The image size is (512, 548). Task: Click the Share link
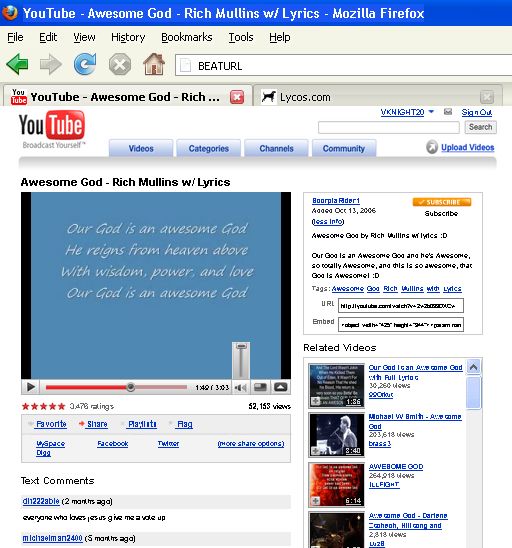97,424
